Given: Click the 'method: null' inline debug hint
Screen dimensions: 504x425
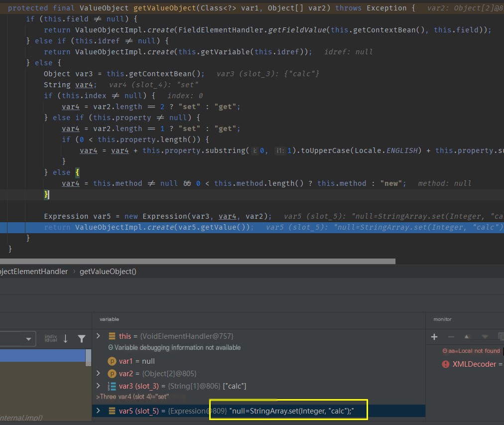Looking at the screenshot, I should [x=445, y=183].
